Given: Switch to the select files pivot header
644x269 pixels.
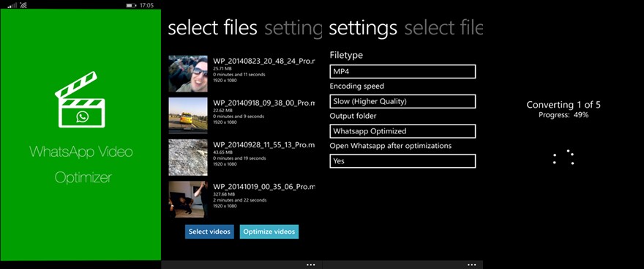Looking at the screenshot, I should click(x=213, y=28).
